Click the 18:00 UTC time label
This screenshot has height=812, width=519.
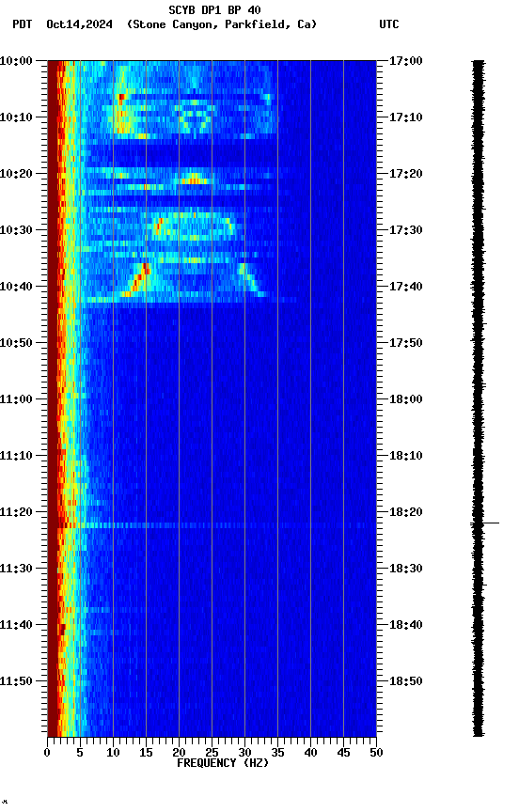point(406,399)
